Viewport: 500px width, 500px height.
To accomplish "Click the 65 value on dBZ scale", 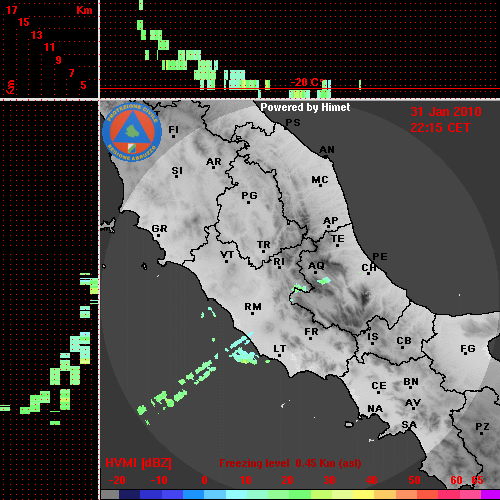I will (x=477, y=480).
